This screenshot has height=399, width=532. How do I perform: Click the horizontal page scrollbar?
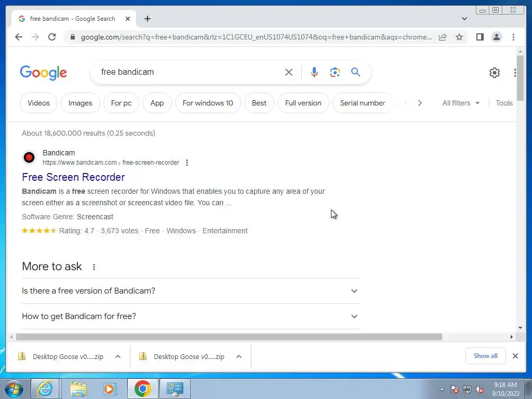[x=229, y=337]
